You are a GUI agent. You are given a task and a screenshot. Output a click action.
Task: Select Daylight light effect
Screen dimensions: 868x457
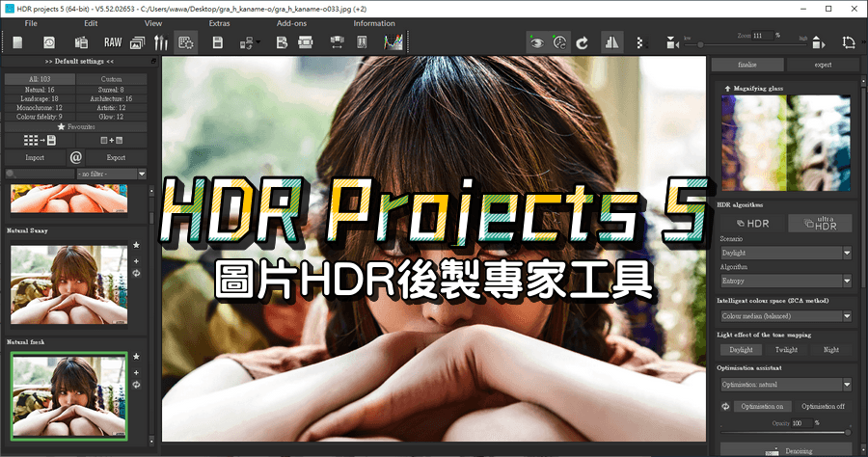pos(741,350)
